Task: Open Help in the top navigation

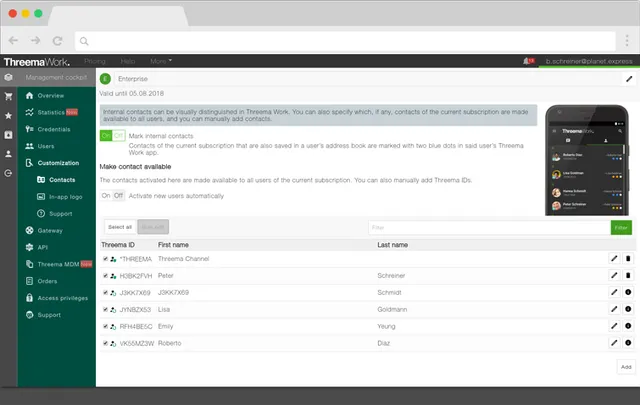Action: pos(128,61)
